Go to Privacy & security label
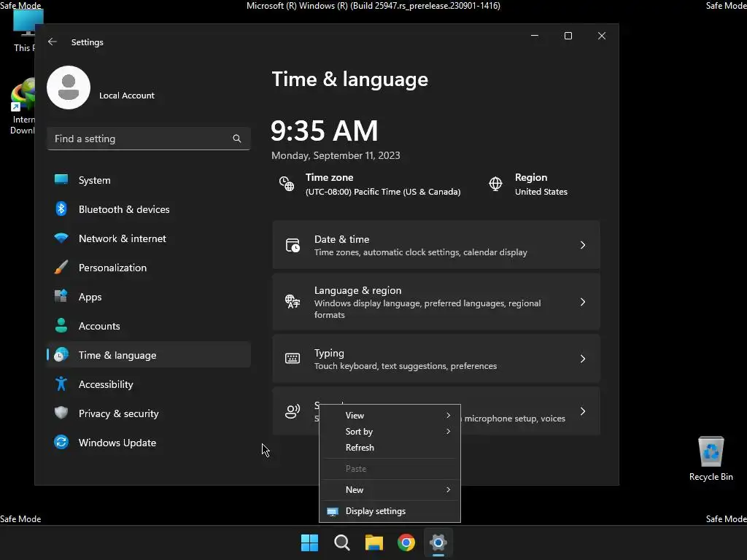 pos(119,413)
